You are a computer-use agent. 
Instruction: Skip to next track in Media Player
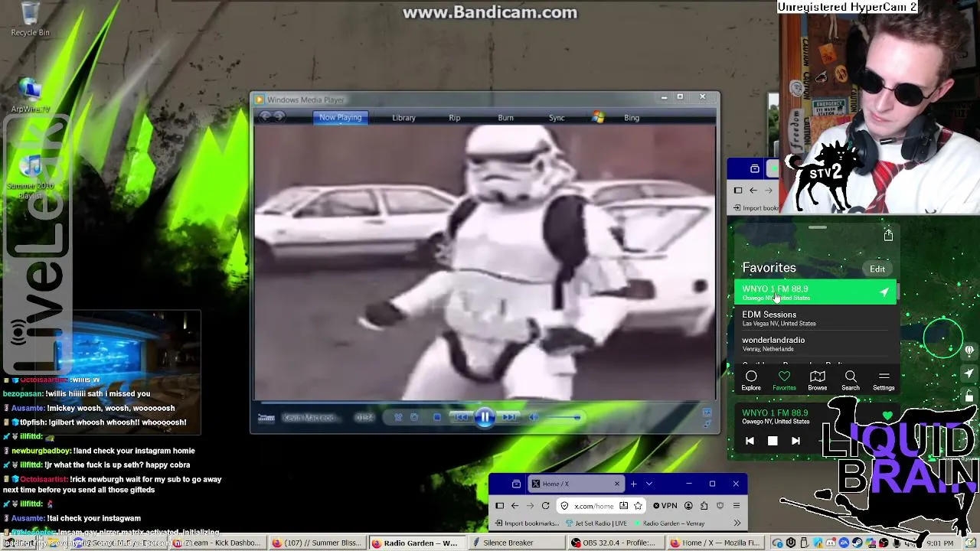click(509, 417)
